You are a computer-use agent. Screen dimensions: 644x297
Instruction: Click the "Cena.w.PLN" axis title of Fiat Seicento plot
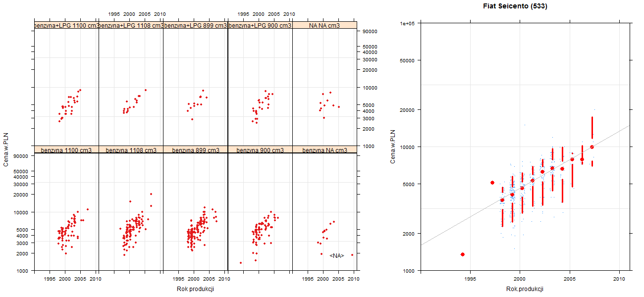392,147
